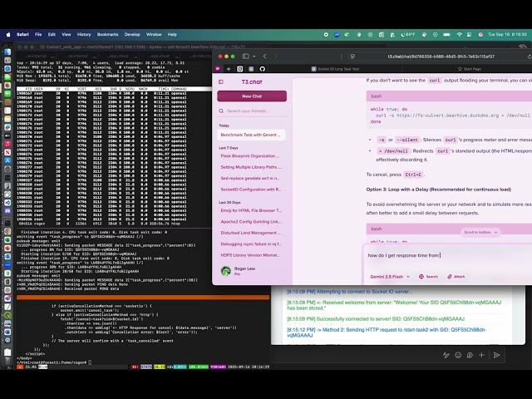
Task: Click the mention bubble icon in bottom window
Action: click(x=470, y=355)
